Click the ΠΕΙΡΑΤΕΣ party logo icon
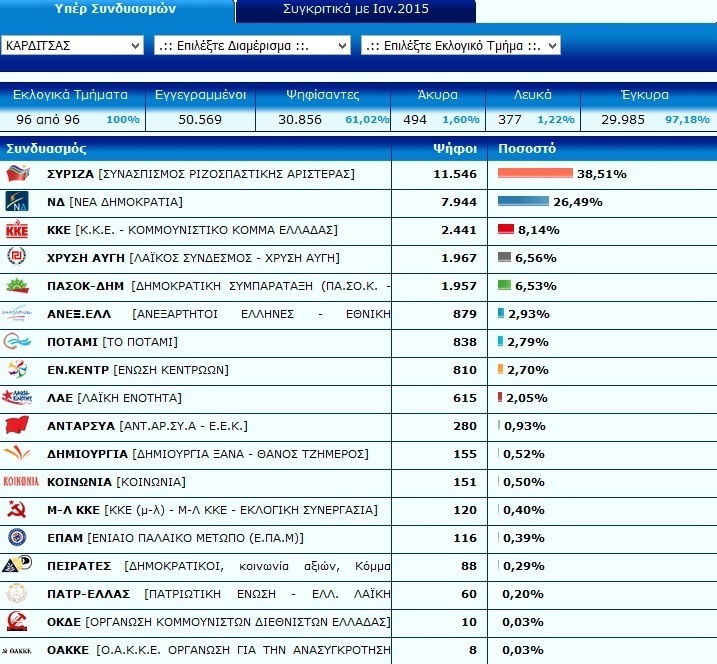The height and width of the screenshot is (664, 717). 17,565
